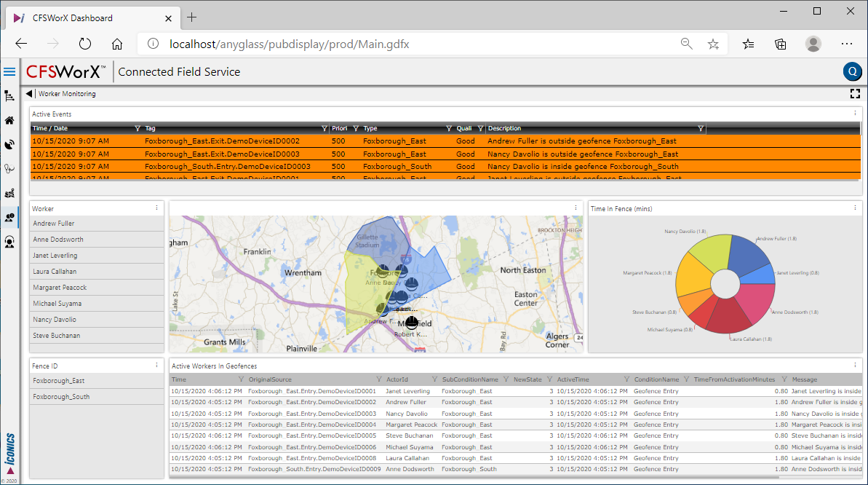Viewport: 868px width, 485px height.
Task: Click the asset tree icon in sidebar
Action: point(9,95)
